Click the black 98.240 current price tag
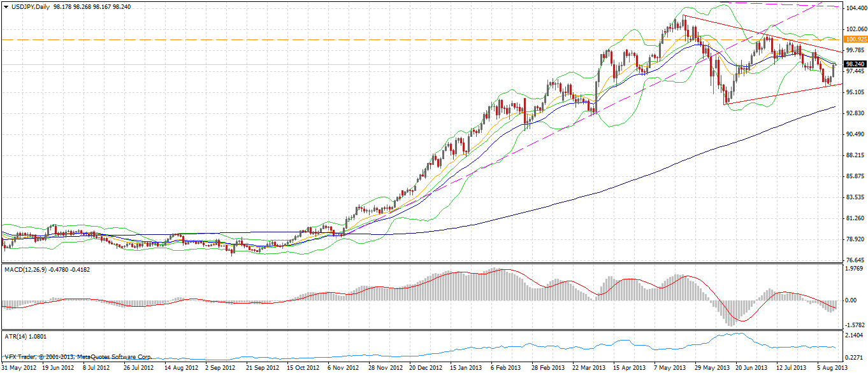868x373 pixels. coord(855,64)
